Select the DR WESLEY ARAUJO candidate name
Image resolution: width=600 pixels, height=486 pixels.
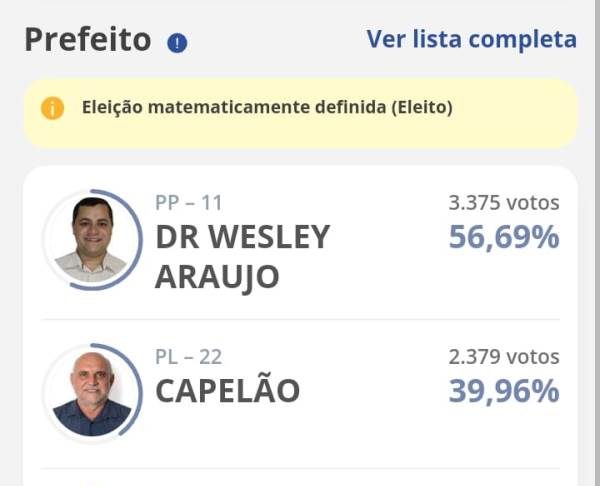pos(242,256)
